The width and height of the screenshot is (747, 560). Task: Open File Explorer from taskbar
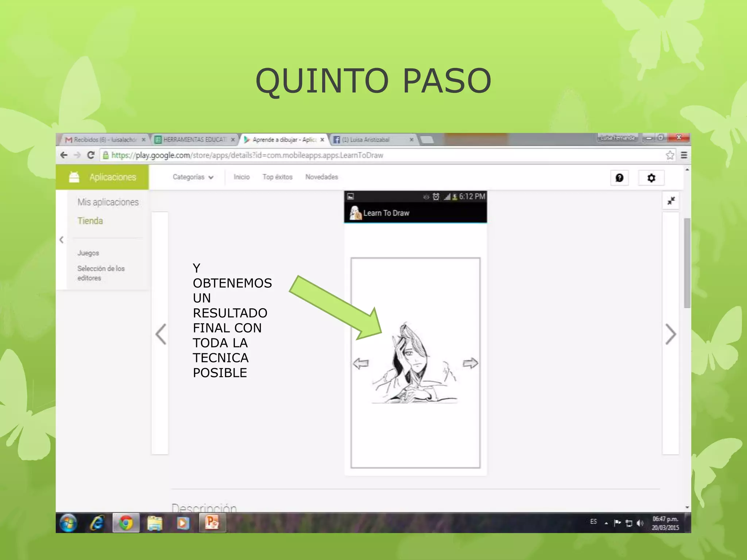click(155, 524)
